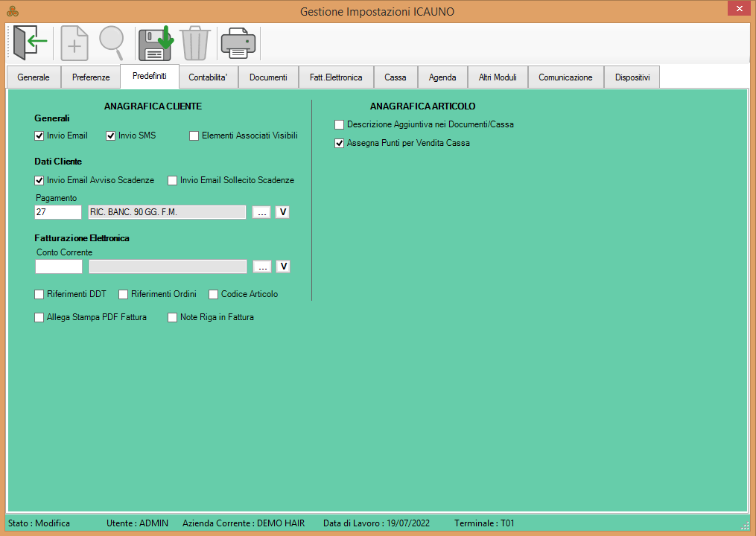The width and height of the screenshot is (756, 536).
Task: Click the trash bin delete icon
Action: (x=195, y=43)
